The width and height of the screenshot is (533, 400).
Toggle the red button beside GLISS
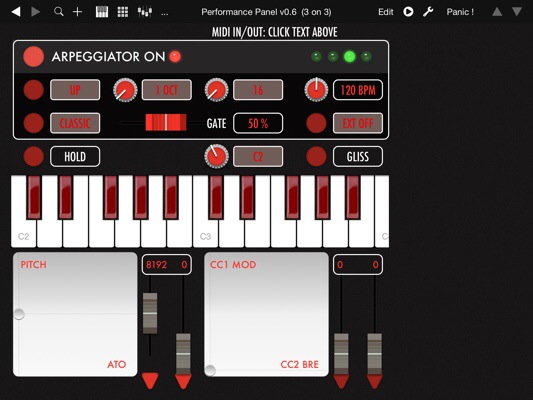316,156
